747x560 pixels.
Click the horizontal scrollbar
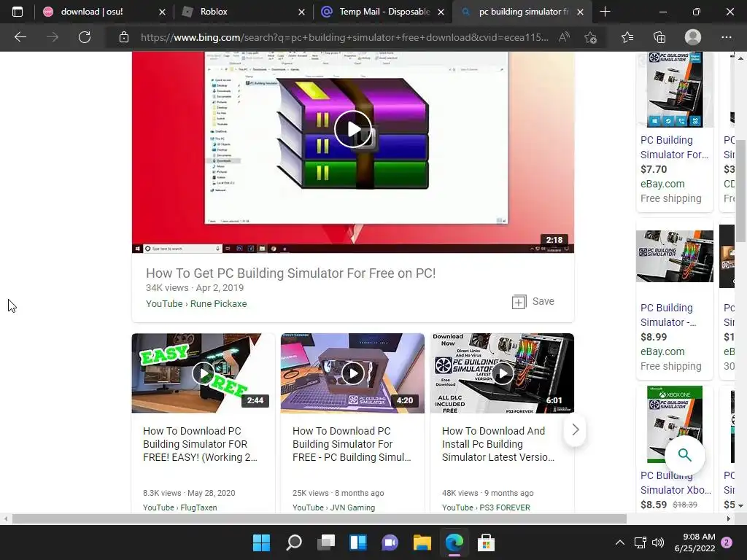coord(320,518)
